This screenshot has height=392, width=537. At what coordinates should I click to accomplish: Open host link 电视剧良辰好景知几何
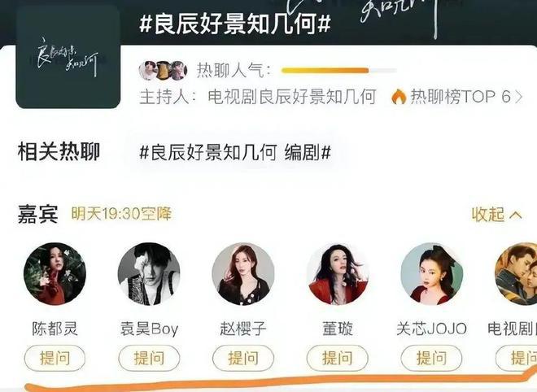click(292, 97)
